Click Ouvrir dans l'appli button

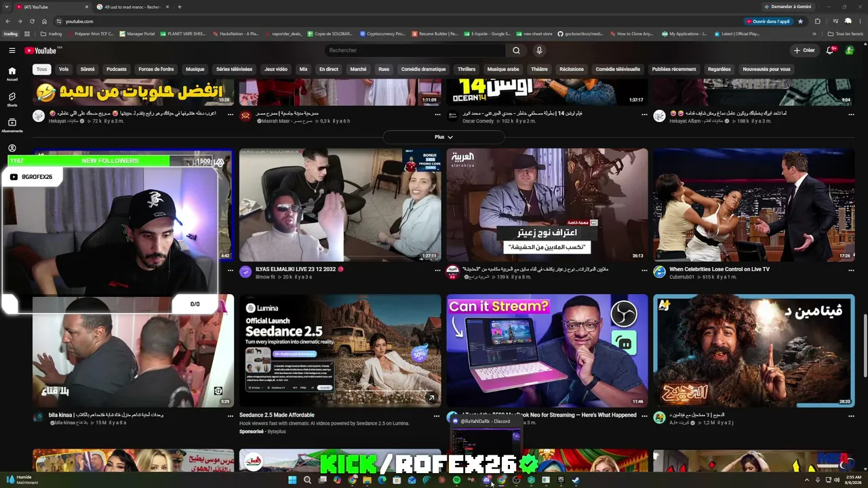(768, 21)
